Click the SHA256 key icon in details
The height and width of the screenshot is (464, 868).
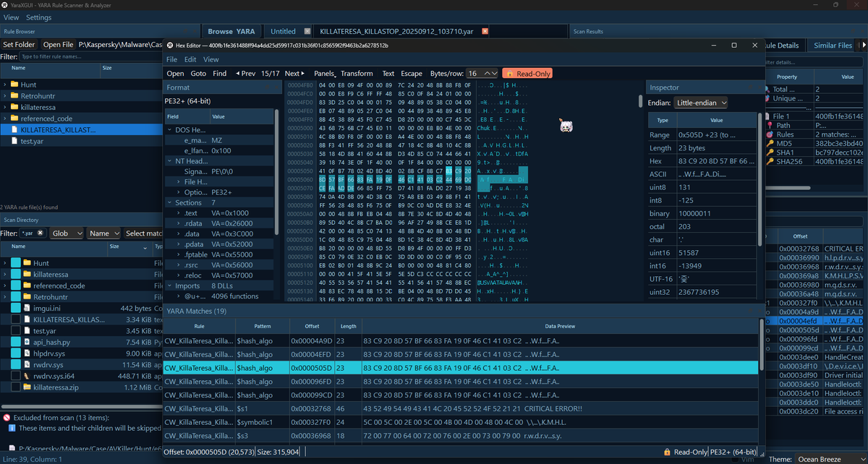tap(769, 160)
